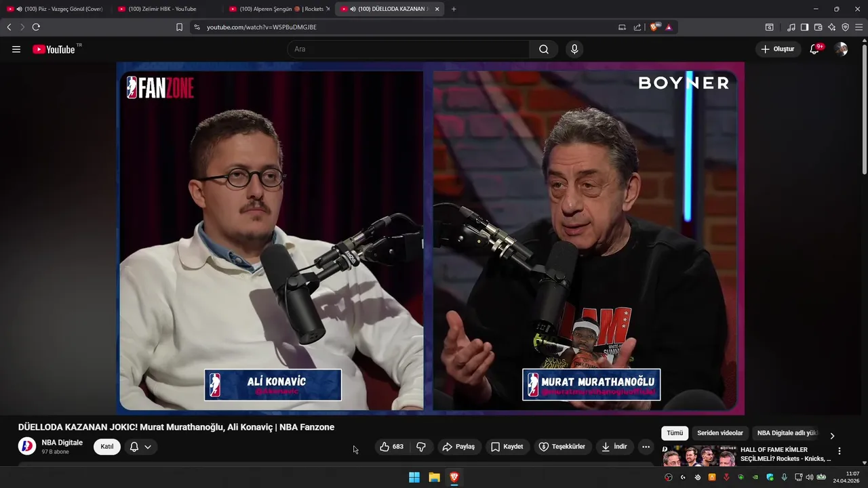The width and height of the screenshot is (868, 488).
Task: Open HALL OF FAME KİMLER SEÇİLMELİ video title
Action: click(785, 454)
